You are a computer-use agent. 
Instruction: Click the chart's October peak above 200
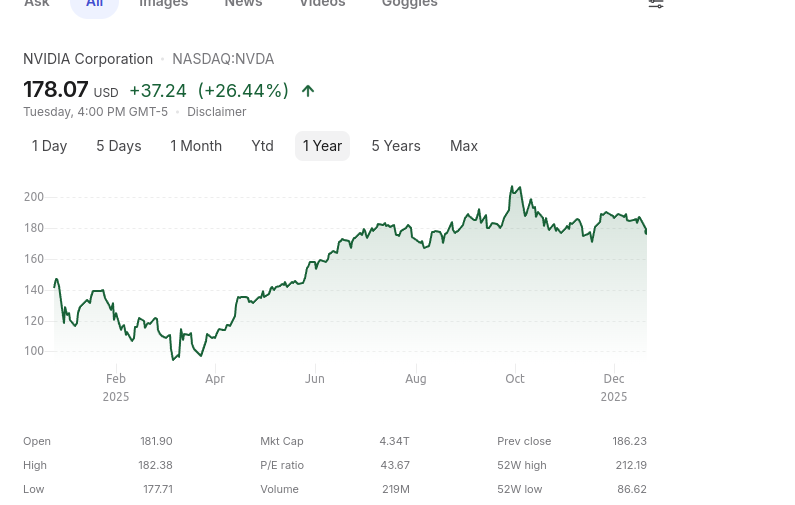pyautogui.click(x=512, y=187)
